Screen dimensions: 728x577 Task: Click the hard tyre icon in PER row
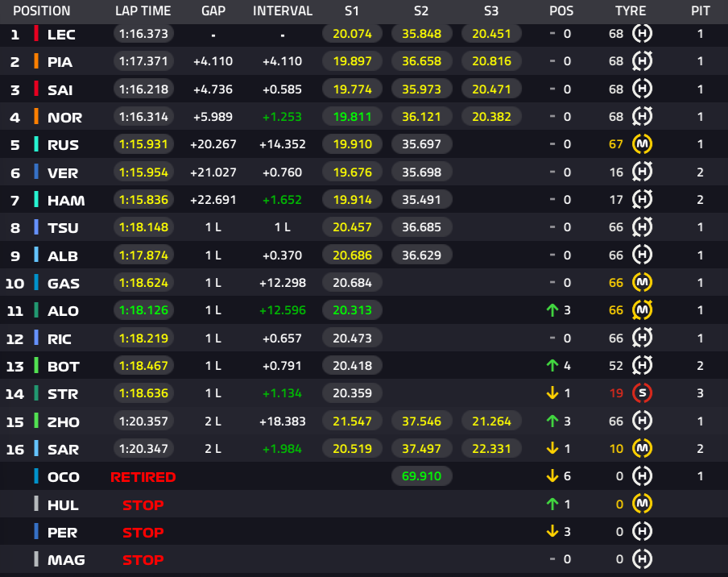pyautogui.click(x=642, y=532)
